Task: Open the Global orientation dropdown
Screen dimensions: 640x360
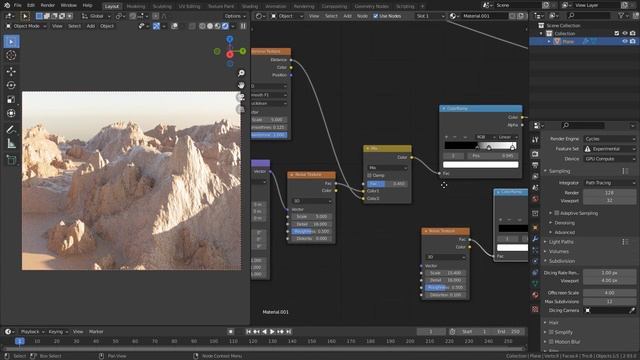Action: (96, 16)
